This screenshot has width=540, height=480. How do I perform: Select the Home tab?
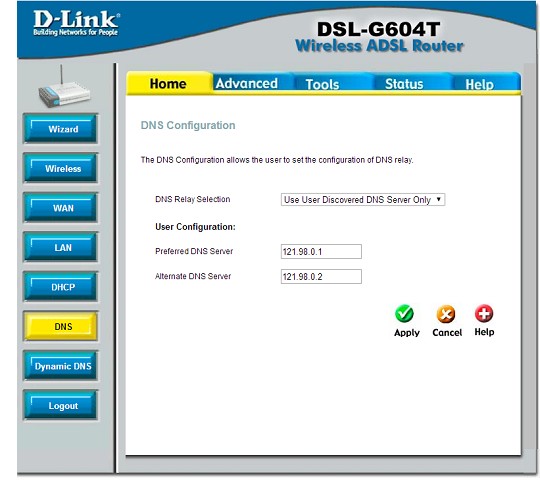coord(168,84)
